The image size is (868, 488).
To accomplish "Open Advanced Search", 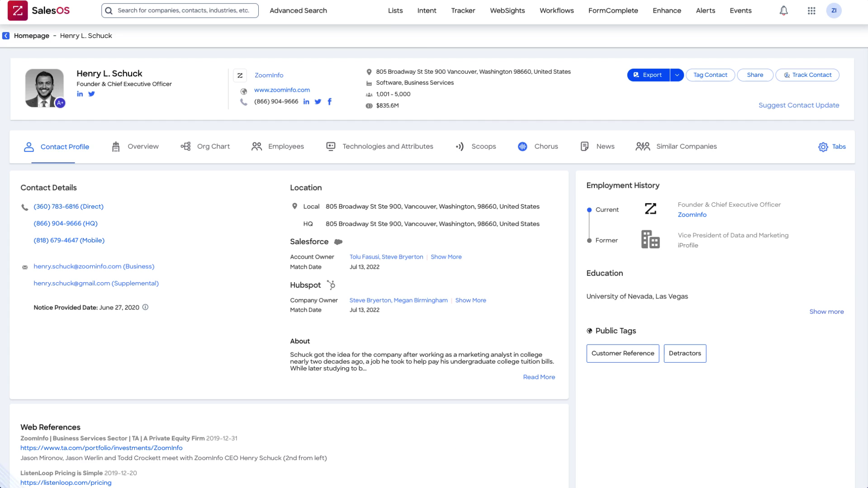I will [298, 10].
